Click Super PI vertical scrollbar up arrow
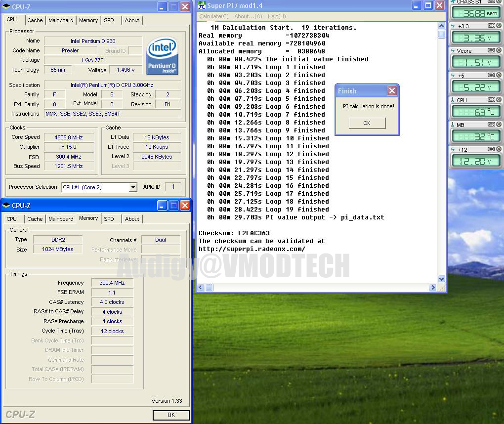Image resolution: width=504 pixels, height=424 pixels. pos(442,26)
